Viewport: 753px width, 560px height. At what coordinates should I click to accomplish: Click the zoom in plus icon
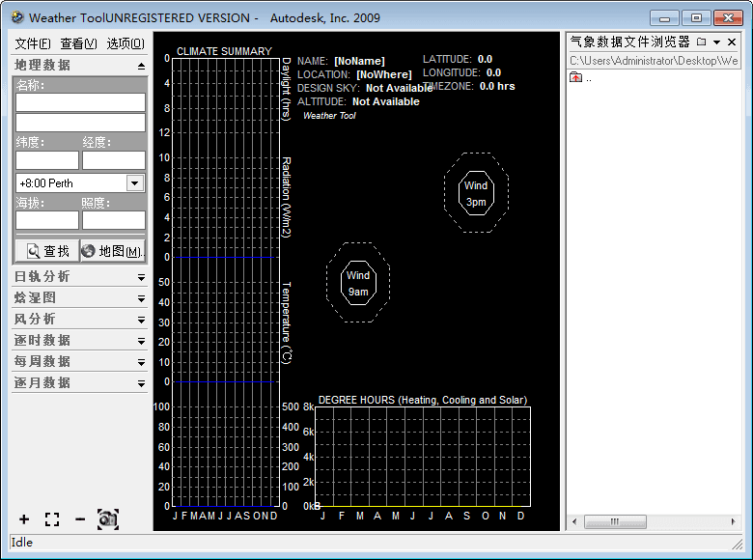[x=24, y=519]
